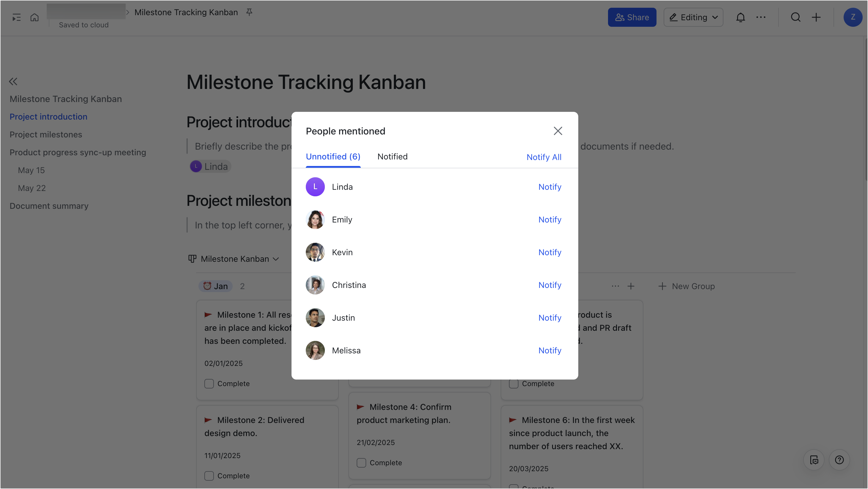Notify Christina
The width and height of the screenshot is (868, 489).
[x=550, y=285]
